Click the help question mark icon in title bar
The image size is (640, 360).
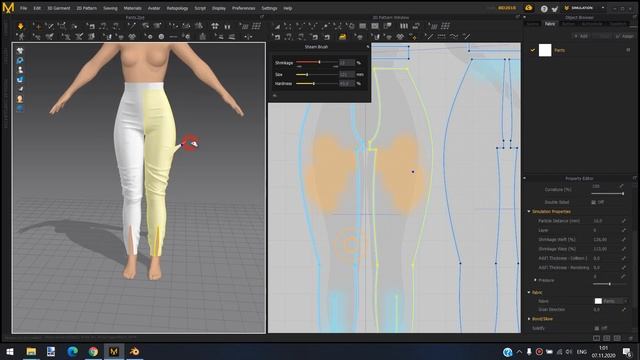click(x=544, y=9)
